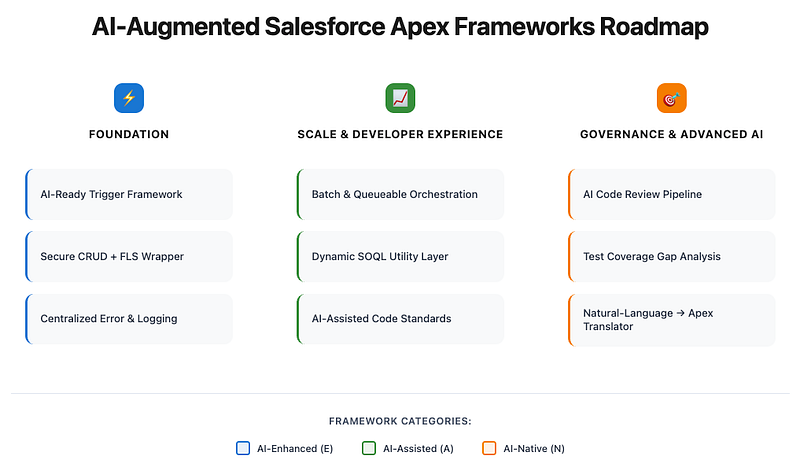Click the Framework Categories legend label

(x=400, y=421)
